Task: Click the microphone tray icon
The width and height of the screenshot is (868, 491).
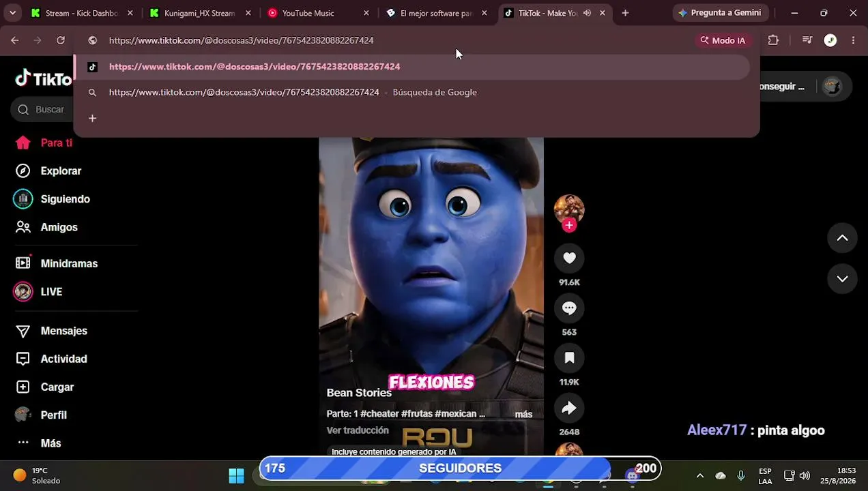Action: [741, 475]
